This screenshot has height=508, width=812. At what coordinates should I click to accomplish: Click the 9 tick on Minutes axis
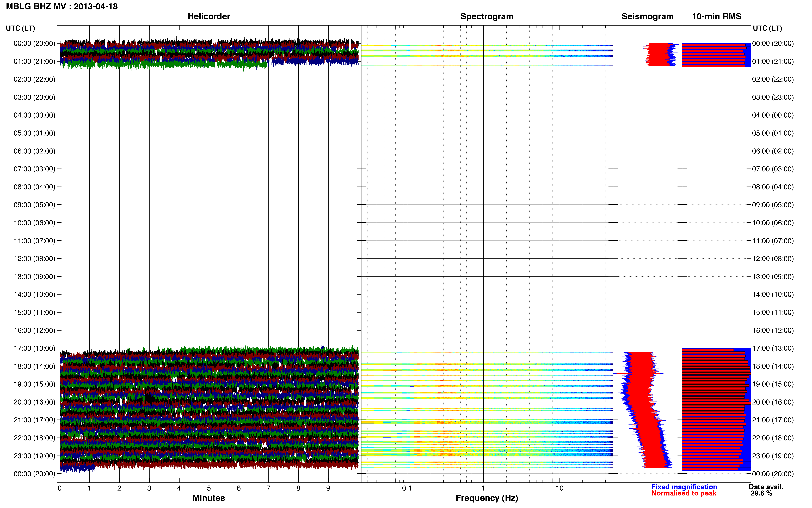click(328, 488)
